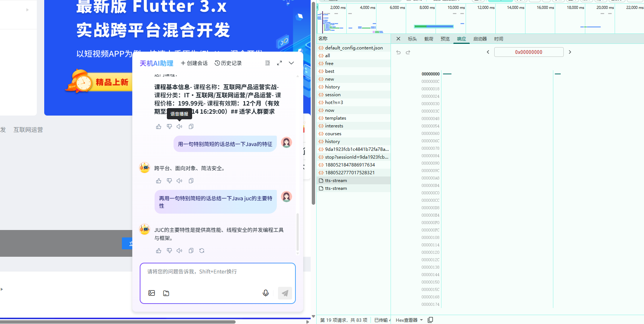Regenerate the JUC主要特性 answer
Screen dimensions: 644x324
[202, 250]
